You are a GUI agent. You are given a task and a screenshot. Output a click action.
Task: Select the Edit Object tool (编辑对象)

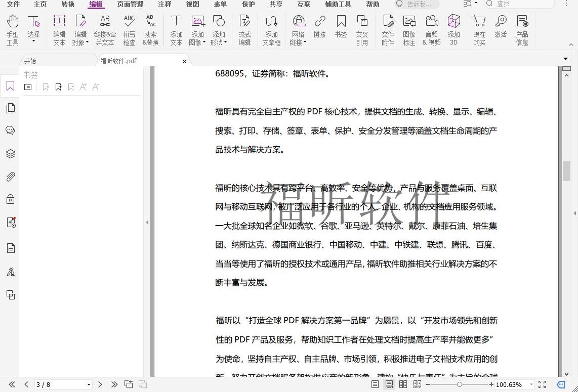[x=80, y=29]
